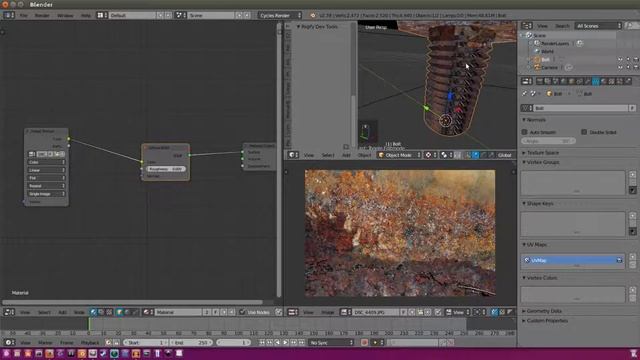Open the Render menu in top bar

[42, 15]
